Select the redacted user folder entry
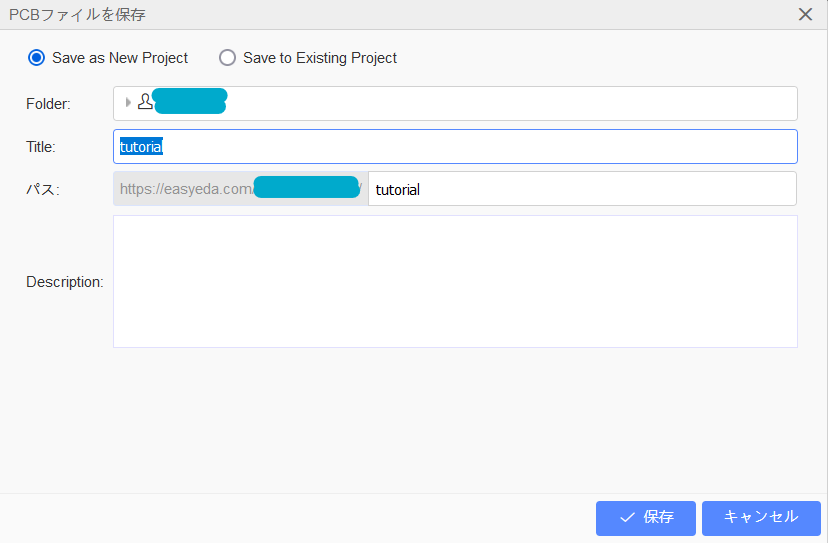This screenshot has width=828, height=543. (190, 101)
